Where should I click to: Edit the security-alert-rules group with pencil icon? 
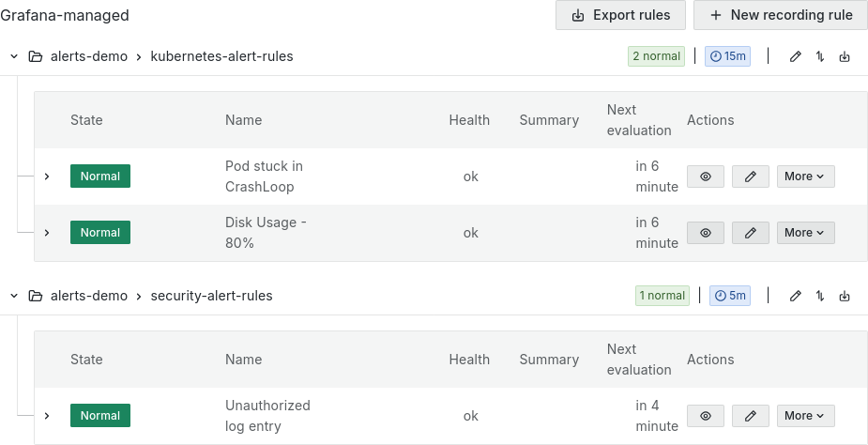click(x=796, y=296)
